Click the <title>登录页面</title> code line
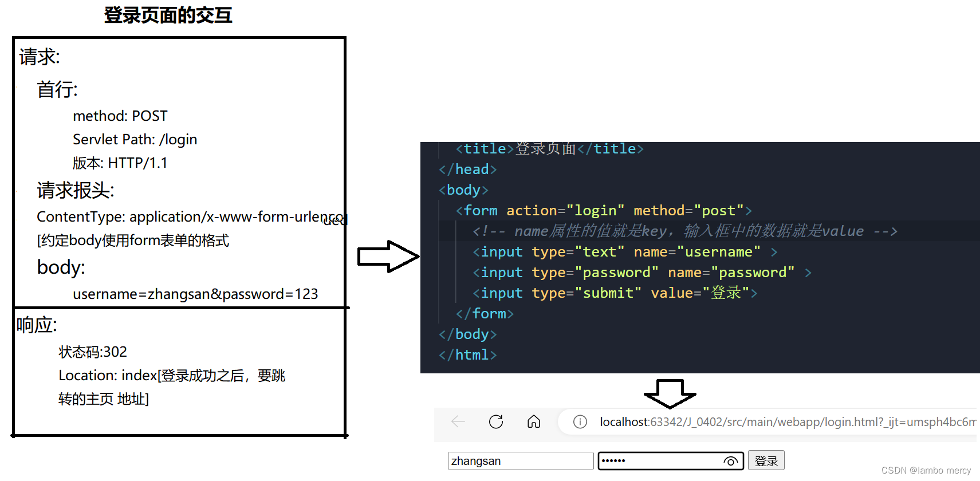This screenshot has height=481, width=980. coord(550,149)
